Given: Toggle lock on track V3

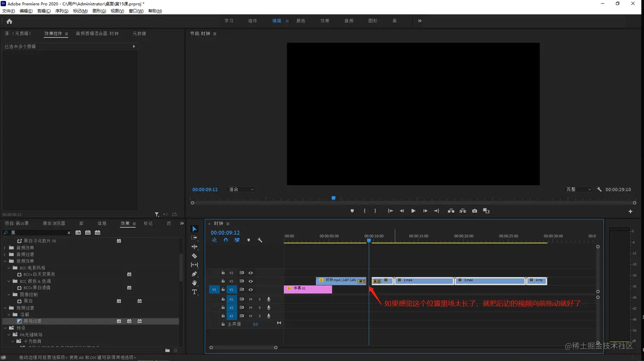Looking at the screenshot, I should point(223,273).
